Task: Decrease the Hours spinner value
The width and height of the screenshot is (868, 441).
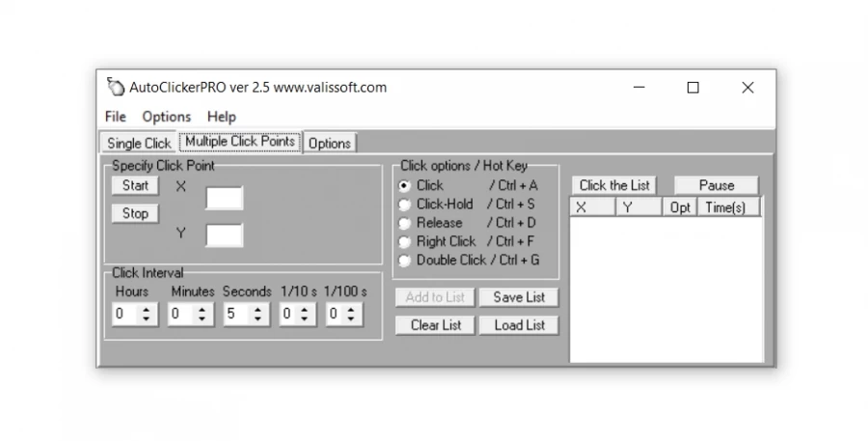Action: tap(147, 319)
